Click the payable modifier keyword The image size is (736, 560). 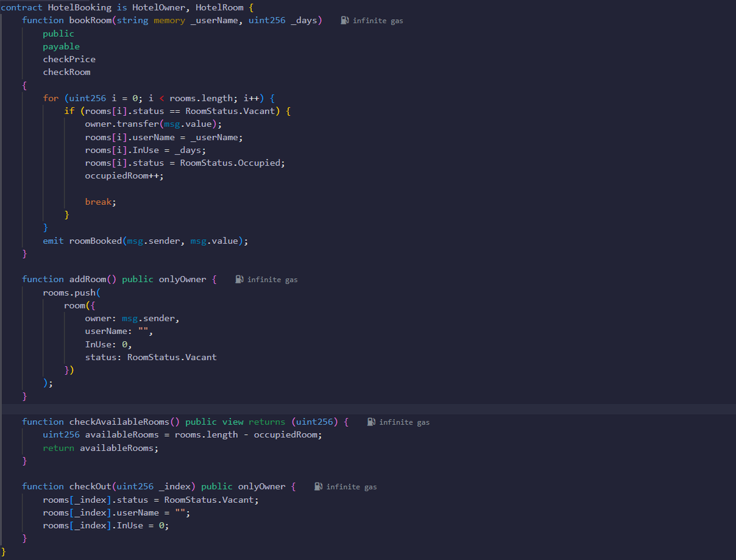click(61, 47)
